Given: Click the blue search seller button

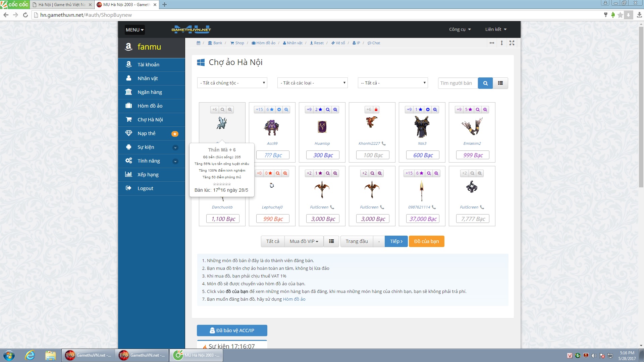Looking at the screenshot, I should pyautogui.click(x=485, y=83).
